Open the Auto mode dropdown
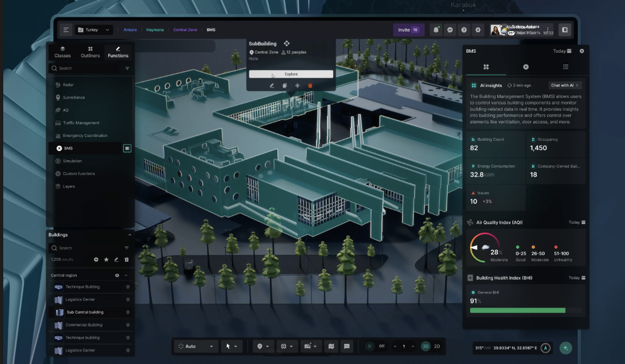 pos(196,346)
